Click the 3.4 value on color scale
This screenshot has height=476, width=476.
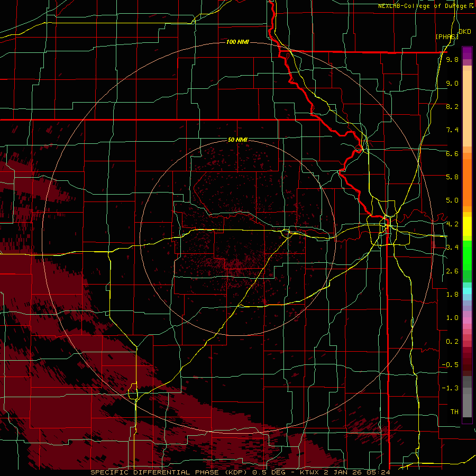452,248
